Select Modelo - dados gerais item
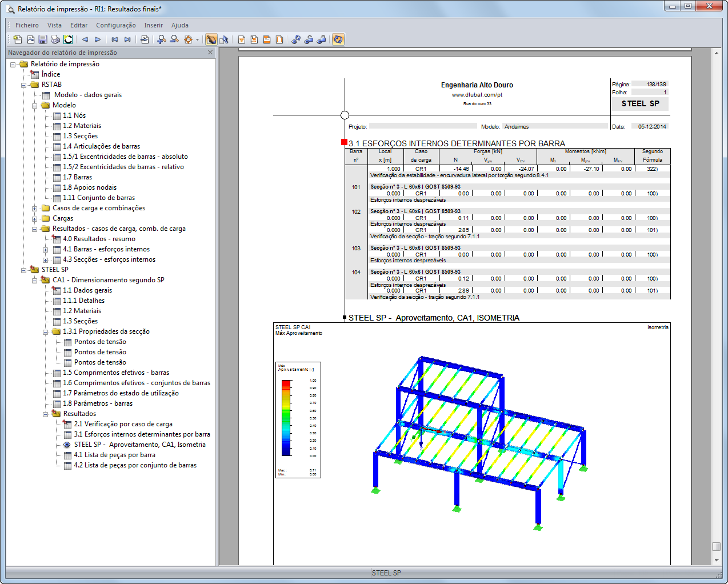Image resolution: width=728 pixels, height=584 pixels. [87, 95]
